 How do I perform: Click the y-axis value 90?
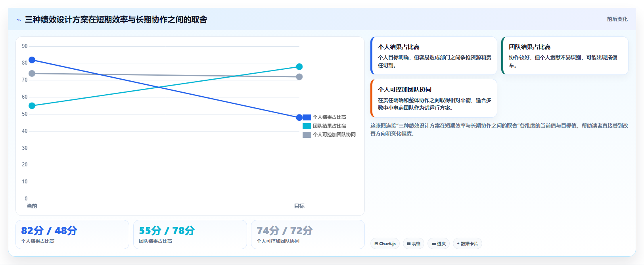pyautogui.click(x=25, y=46)
